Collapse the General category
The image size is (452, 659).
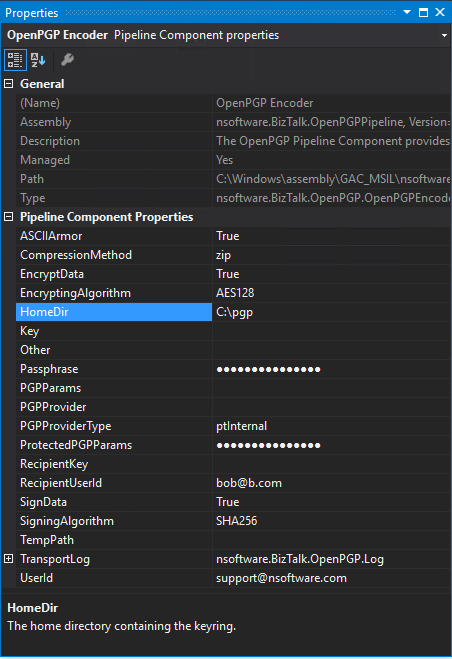click(9, 84)
